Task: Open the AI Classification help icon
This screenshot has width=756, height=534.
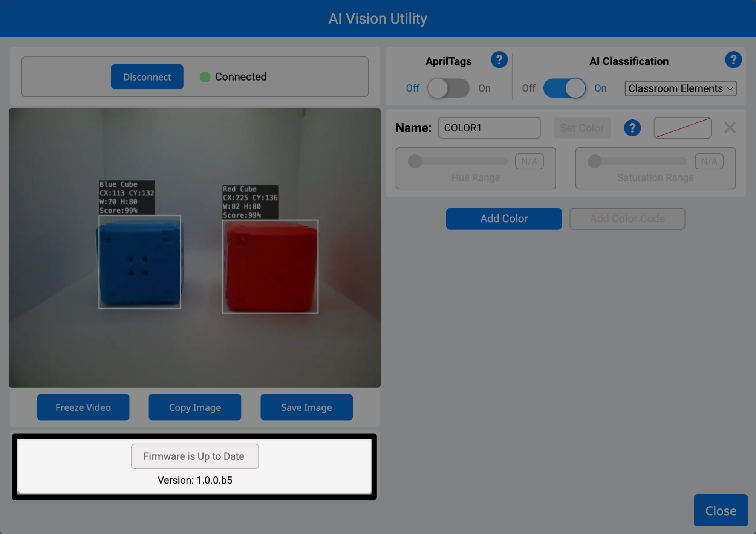Action: coord(733,60)
